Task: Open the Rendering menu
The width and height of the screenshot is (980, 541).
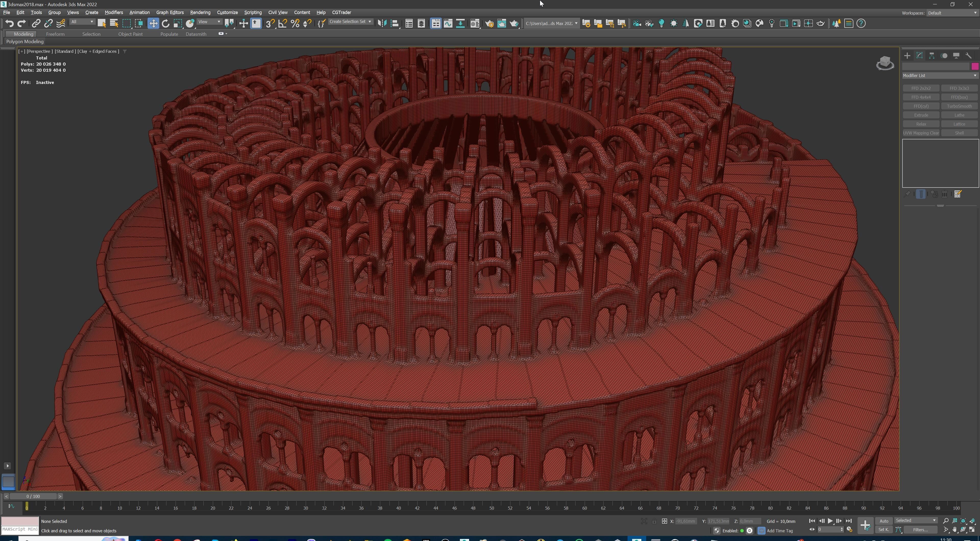Action: [200, 13]
